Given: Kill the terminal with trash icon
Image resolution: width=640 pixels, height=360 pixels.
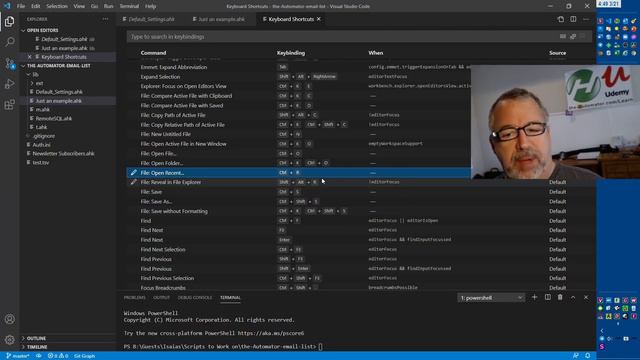Looking at the screenshot, I should [560, 298].
